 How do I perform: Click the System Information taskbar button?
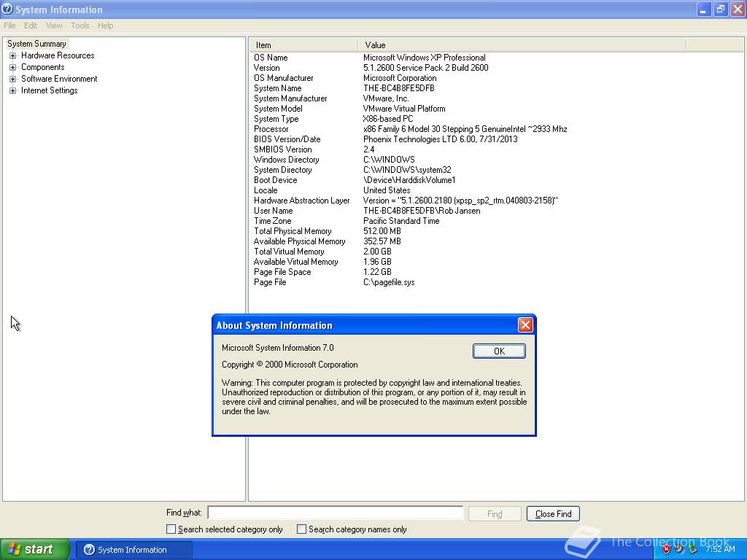(134, 550)
